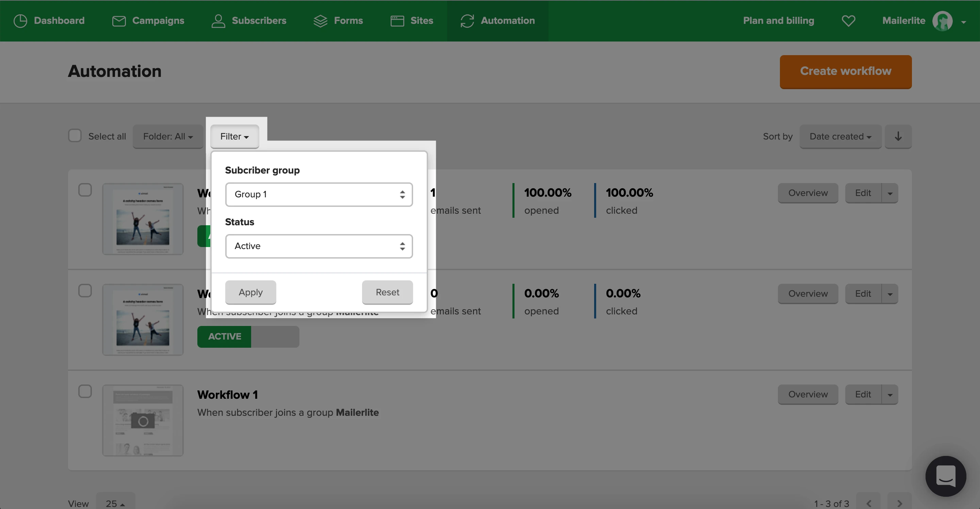Click the Mailerlite account name

pos(903,20)
